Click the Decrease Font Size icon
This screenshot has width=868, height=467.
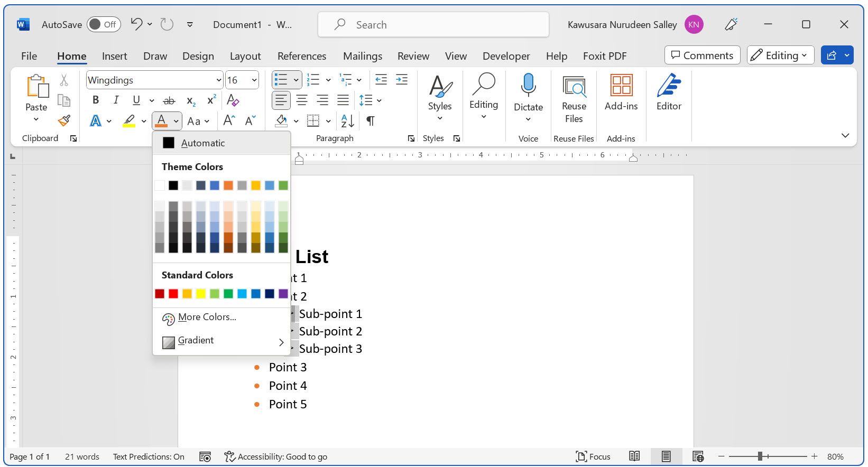[x=250, y=120]
